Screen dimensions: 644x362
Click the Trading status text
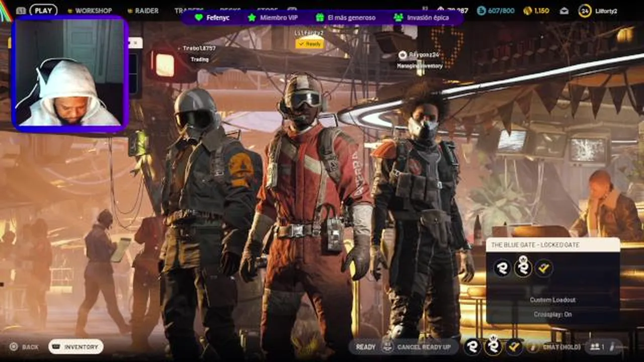200,59
